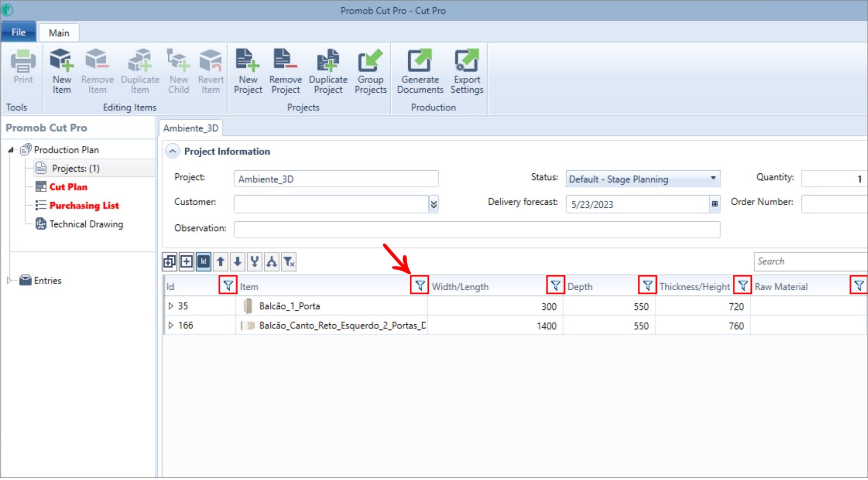Expand the Entries tree node

9,281
